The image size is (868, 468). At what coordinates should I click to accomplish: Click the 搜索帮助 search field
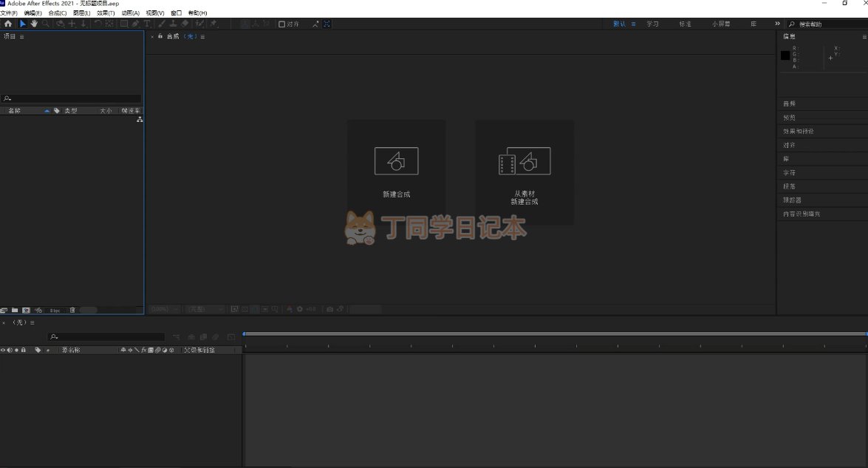(827, 24)
